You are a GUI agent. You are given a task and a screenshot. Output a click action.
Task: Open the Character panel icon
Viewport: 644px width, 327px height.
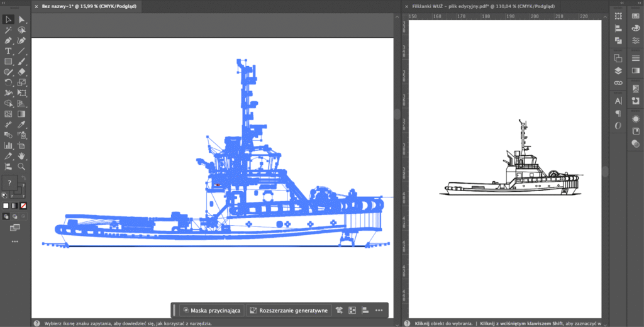pyautogui.click(x=618, y=101)
